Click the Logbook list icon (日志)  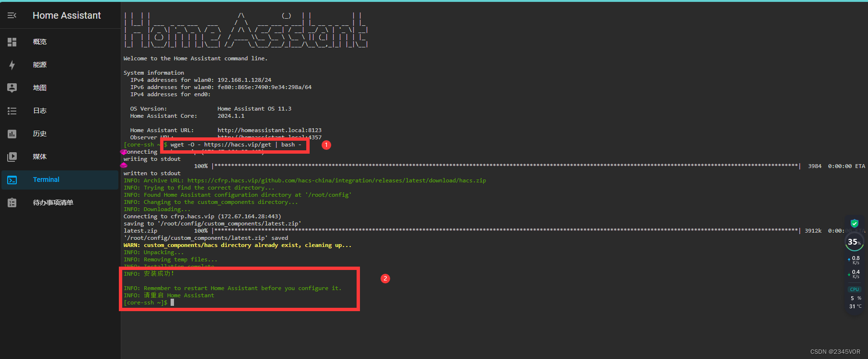coord(12,111)
